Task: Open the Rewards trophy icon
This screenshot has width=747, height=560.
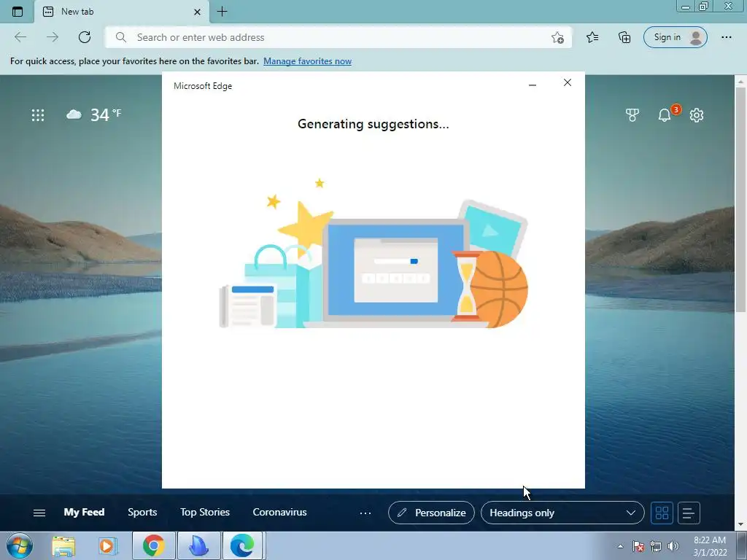Action: click(632, 114)
